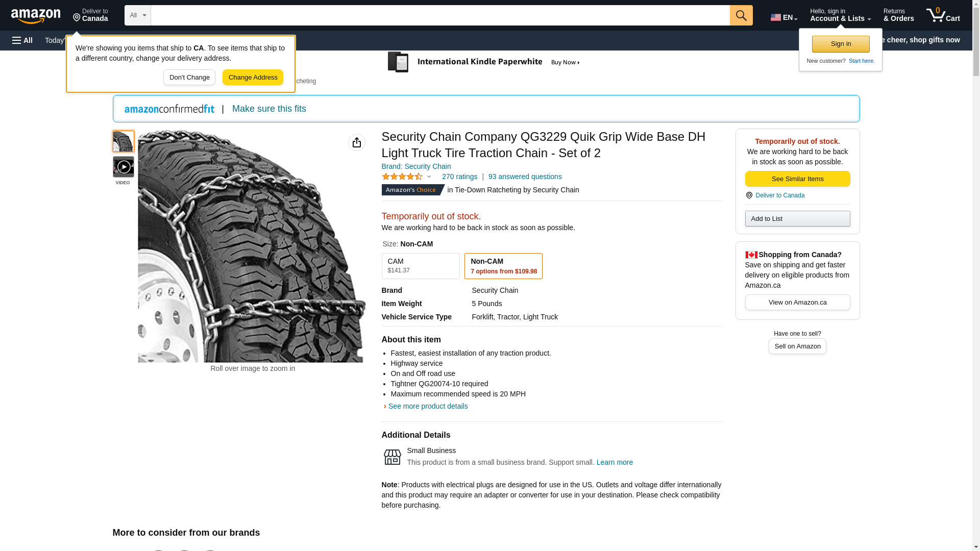This screenshot has width=980, height=551.
Task: Open the search category All dropdown
Action: coord(137,15)
